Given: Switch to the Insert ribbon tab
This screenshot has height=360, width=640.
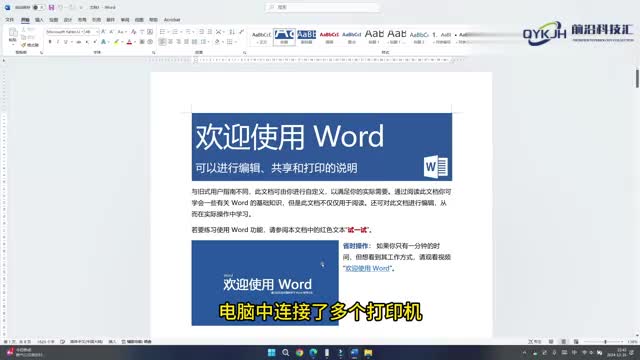Looking at the screenshot, I should [39, 20].
